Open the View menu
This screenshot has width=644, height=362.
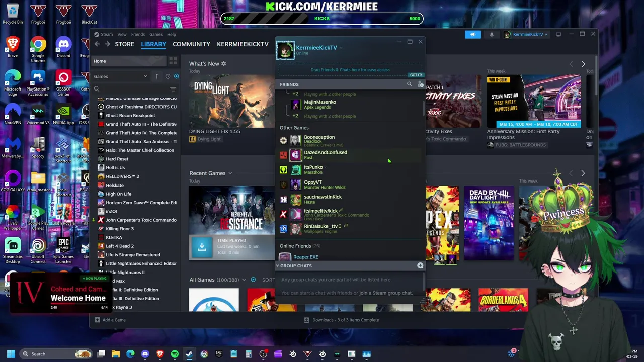(122, 35)
